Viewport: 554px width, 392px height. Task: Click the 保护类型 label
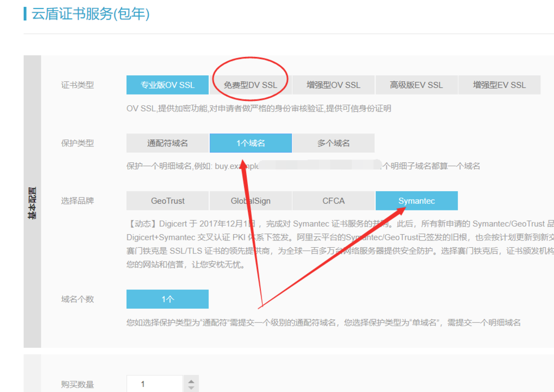(78, 143)
